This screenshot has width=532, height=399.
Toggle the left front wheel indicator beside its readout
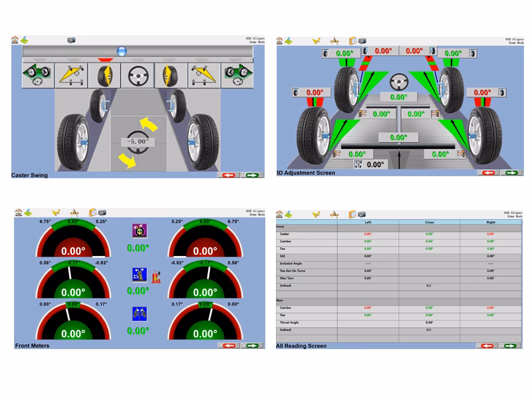325,52
